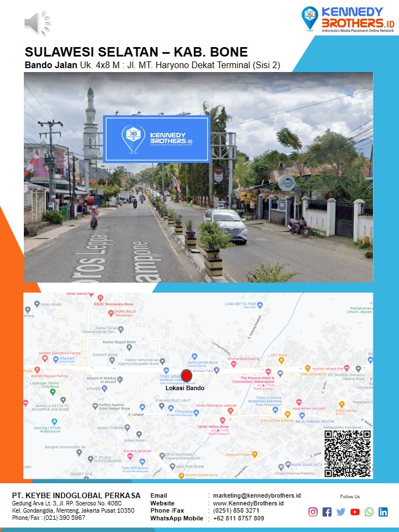399x532 pixels.
Task: Click LANA BETTA FISH map pin
Action: click(260, 305)
